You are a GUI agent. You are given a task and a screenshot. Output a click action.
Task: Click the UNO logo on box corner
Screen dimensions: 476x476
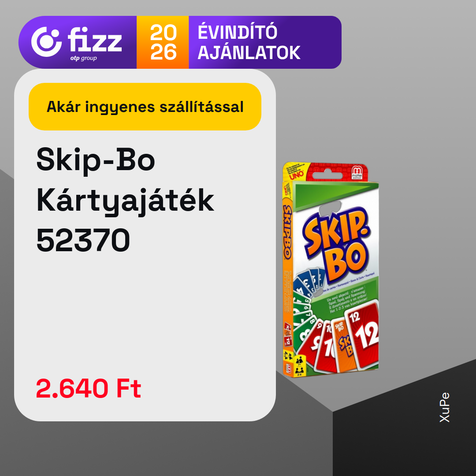point(296,175)
